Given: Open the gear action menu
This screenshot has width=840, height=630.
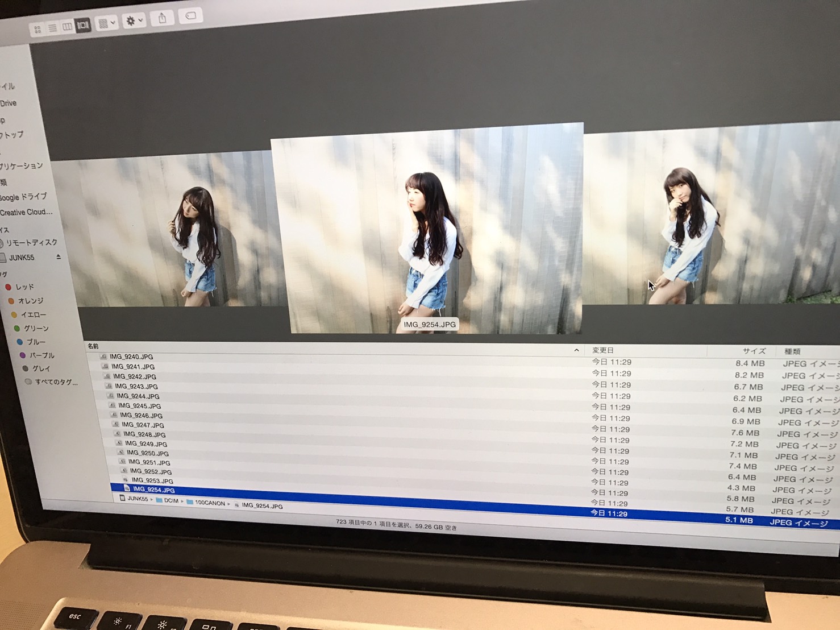Looking at the screenshot, I should (x=134, y=21).
